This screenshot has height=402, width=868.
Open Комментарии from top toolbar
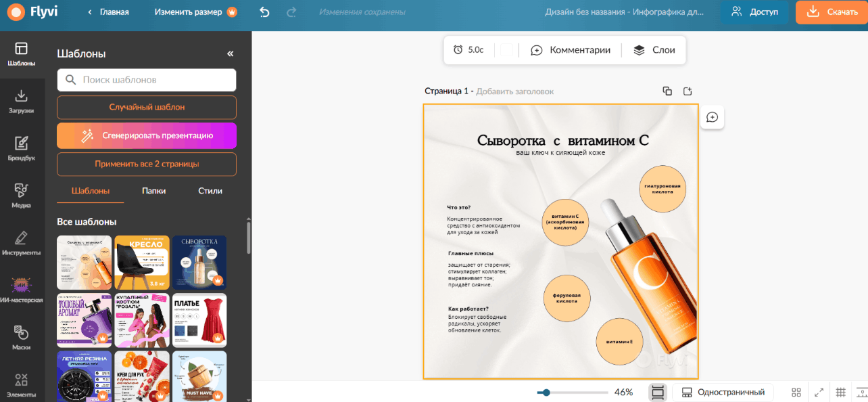pos(571,50)
